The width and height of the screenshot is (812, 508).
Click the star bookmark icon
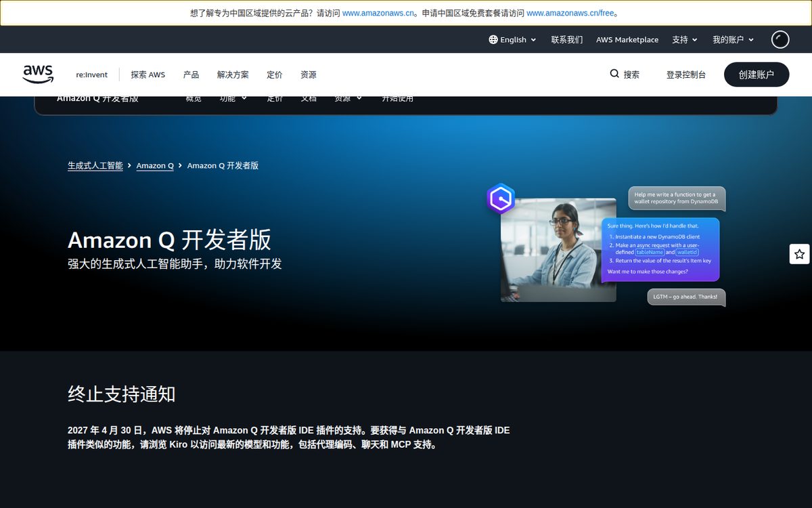[x=800, y=254]
